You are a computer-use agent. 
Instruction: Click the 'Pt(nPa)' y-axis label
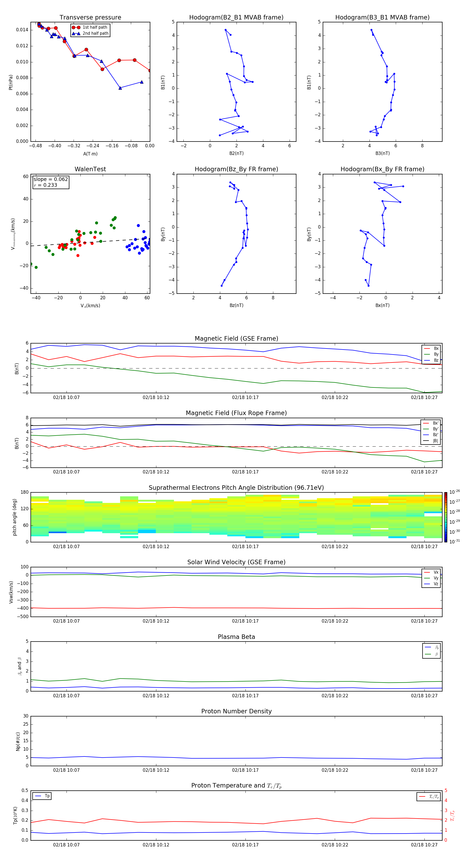[11, 82]
